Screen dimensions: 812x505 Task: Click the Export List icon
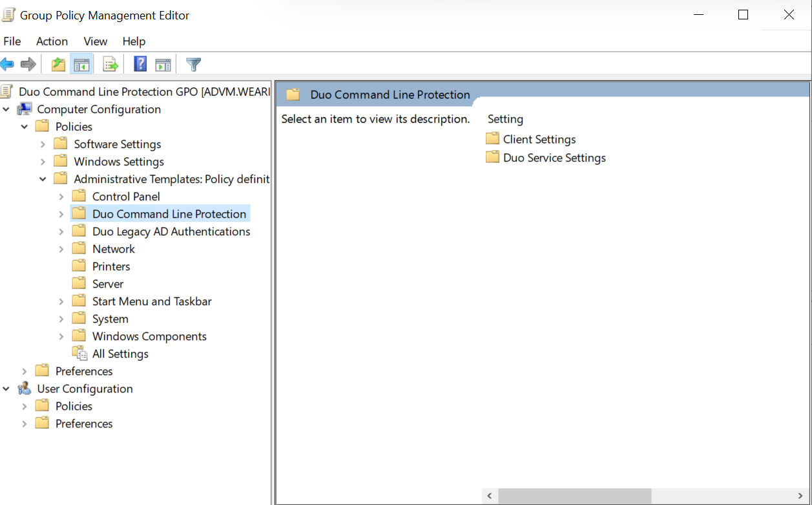110,63
